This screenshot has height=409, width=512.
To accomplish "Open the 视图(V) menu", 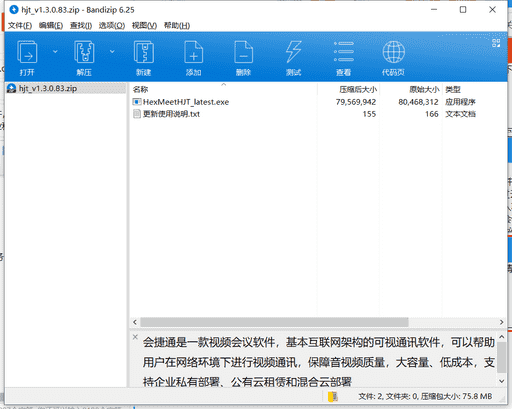I will coord(144,26).
